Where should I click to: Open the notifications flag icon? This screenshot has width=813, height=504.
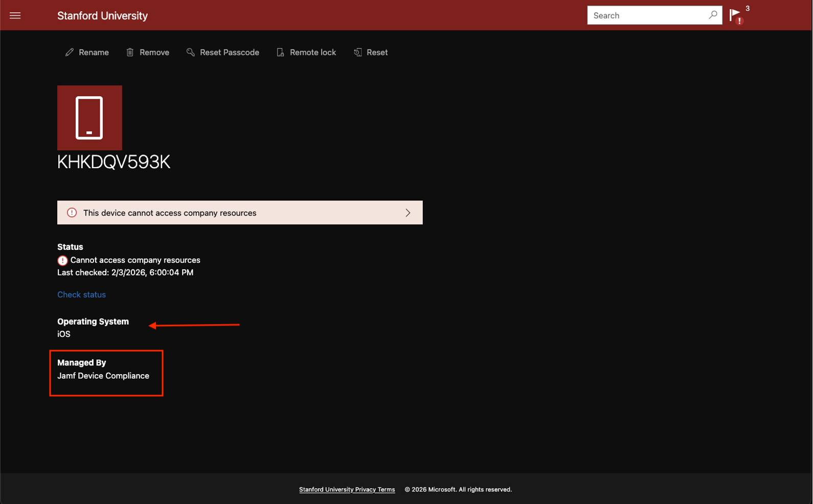point(735,15)
